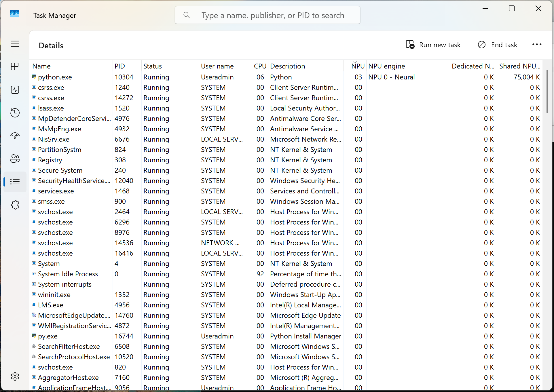Sort by the Description column header
The width and height of the screenshot is (554, 392).
(x=306, y=66)
